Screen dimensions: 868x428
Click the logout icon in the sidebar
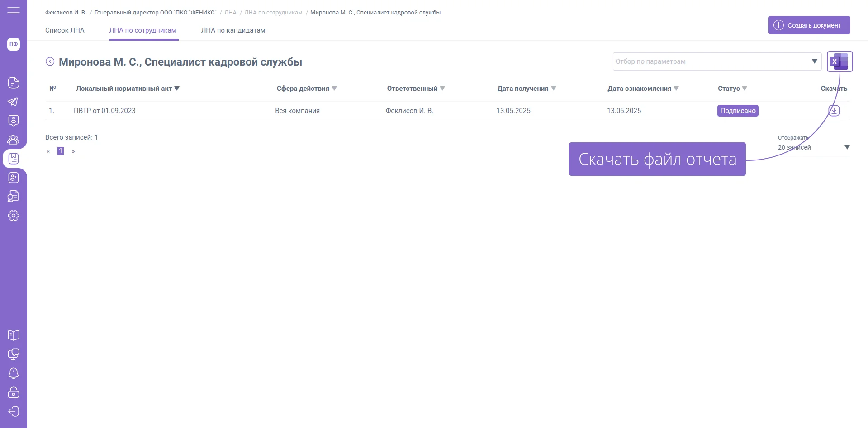[14, 411]
